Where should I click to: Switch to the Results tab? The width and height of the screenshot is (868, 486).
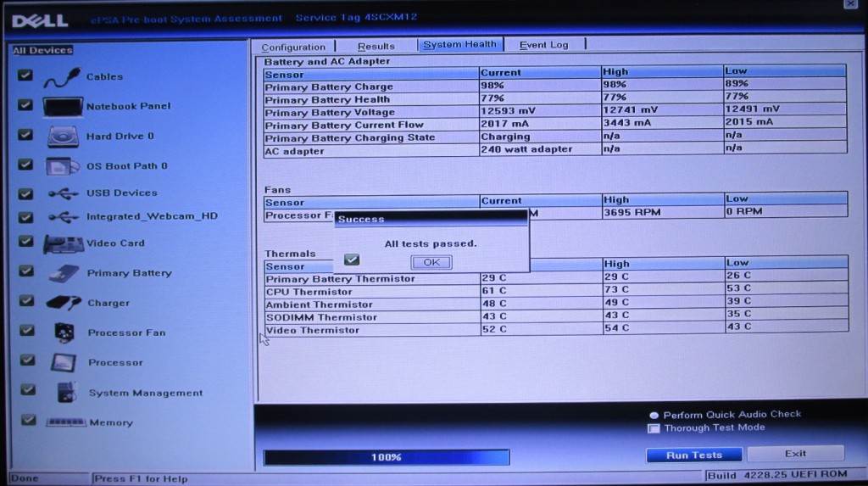point(376,47)
